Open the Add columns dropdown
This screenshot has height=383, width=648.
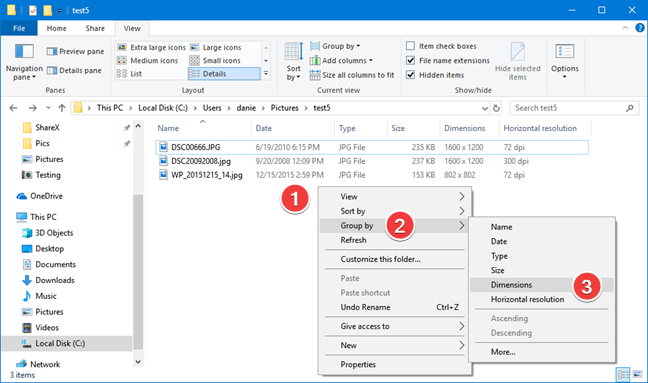click(x=341, y=60)
